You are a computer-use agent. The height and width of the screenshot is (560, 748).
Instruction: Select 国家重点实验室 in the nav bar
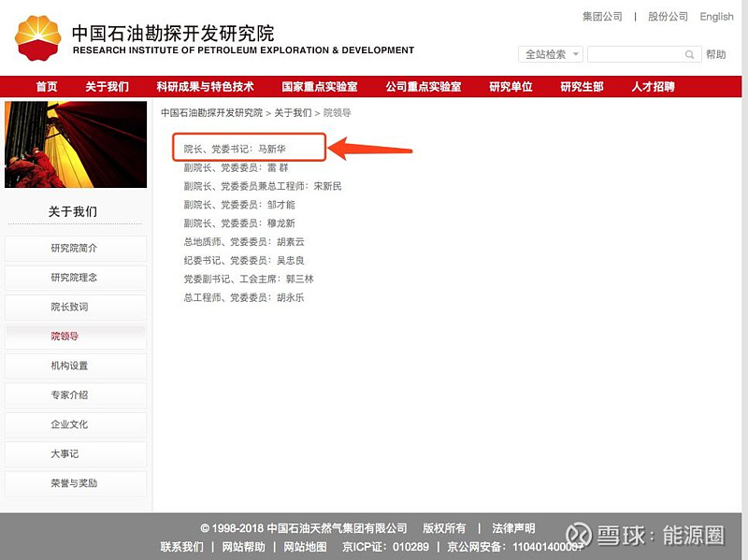[320, 86]
